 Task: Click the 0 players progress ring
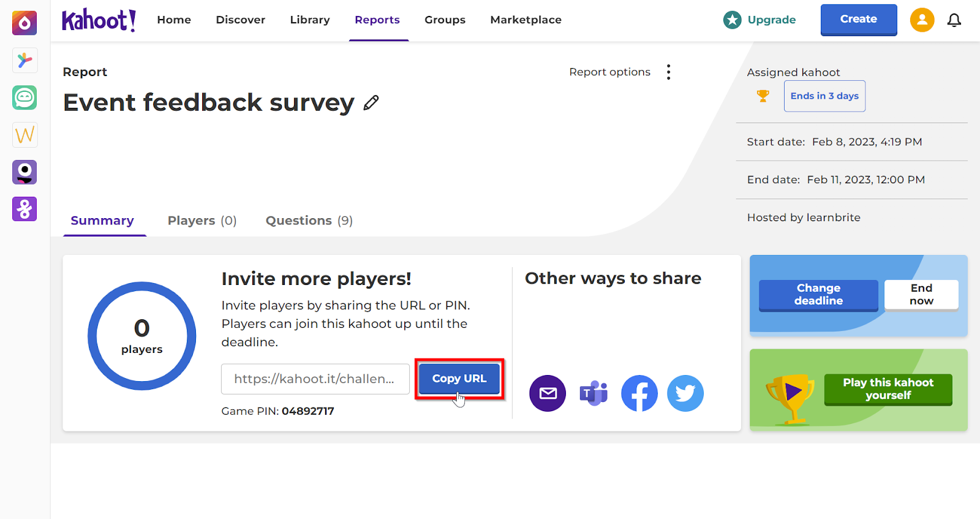pos(142,336)
